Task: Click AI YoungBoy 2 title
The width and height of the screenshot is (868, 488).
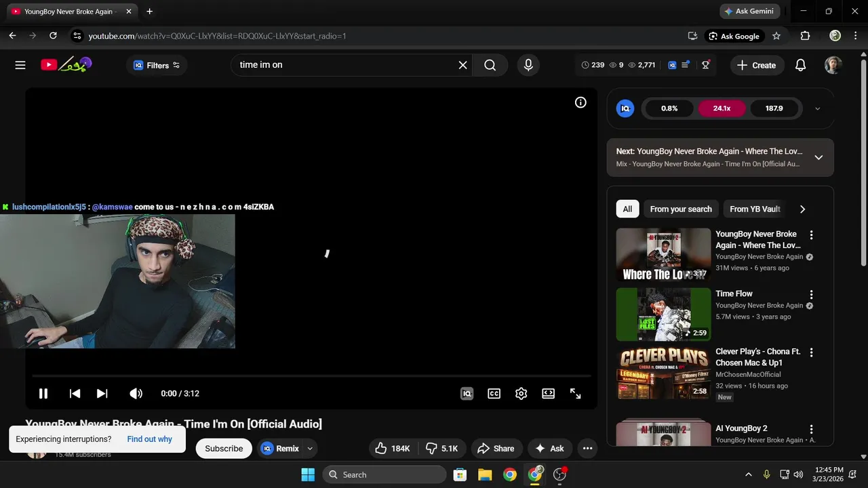Action: [x=741, y=428]
